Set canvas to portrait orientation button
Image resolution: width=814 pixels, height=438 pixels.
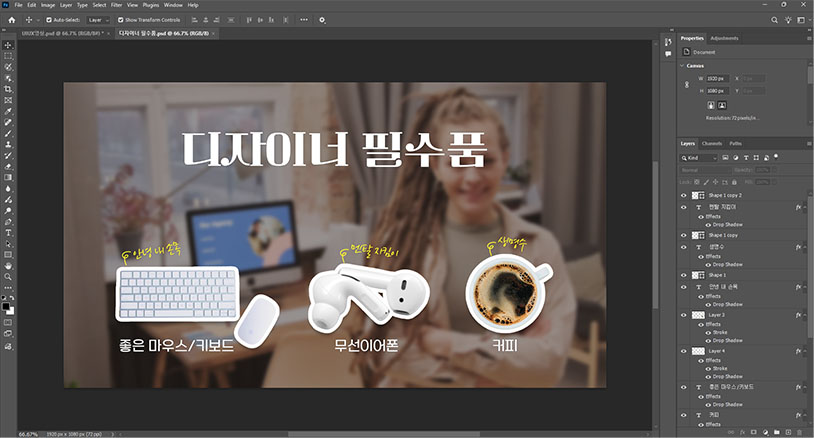pos(711,105)
